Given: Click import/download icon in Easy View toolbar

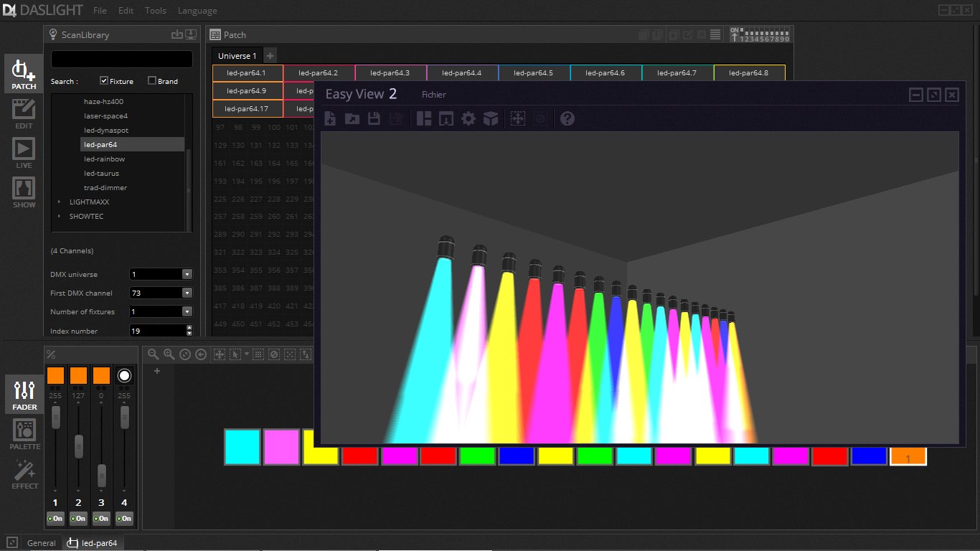Looking at the screenshot, I should (446, 118).
